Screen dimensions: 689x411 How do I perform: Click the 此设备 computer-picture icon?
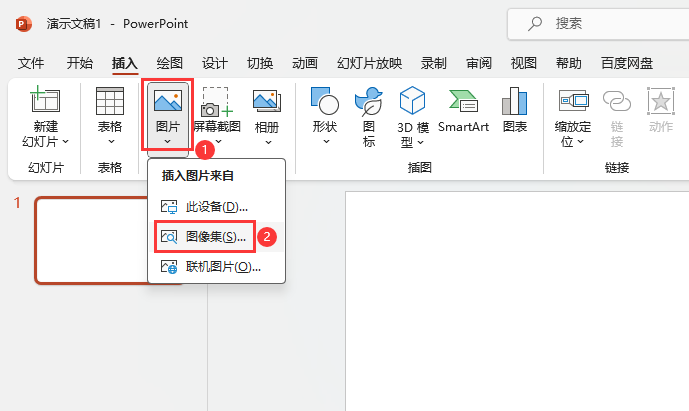(x=169, y=207)
